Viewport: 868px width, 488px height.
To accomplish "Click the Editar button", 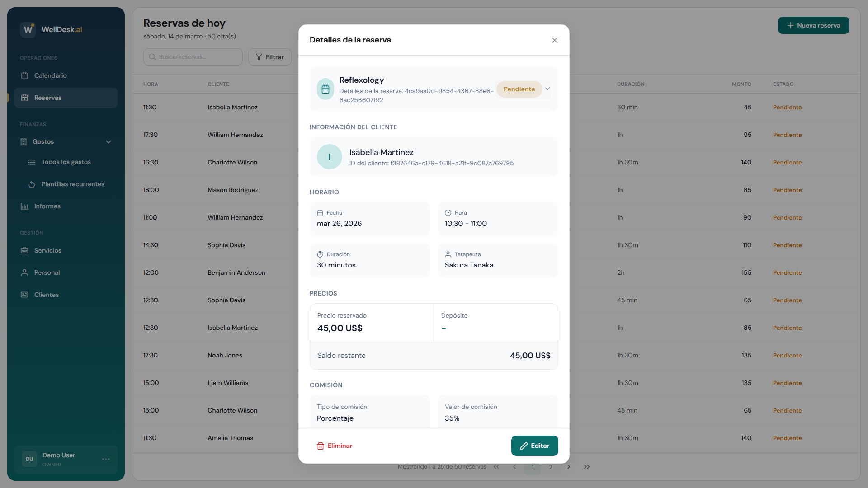I will (534, 446).
